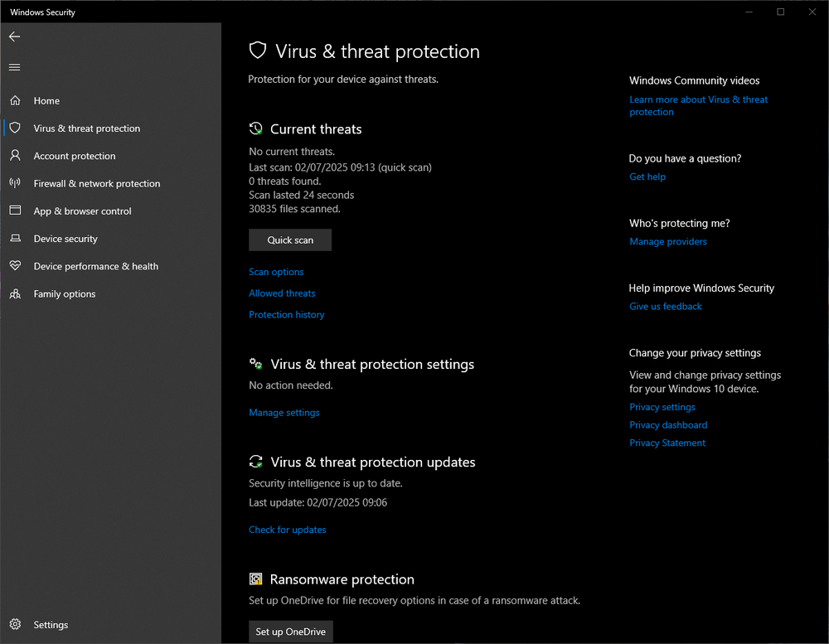This screenshot has width=829, height=644.
Task: Open the Scan options link
Action: (276, 272)
